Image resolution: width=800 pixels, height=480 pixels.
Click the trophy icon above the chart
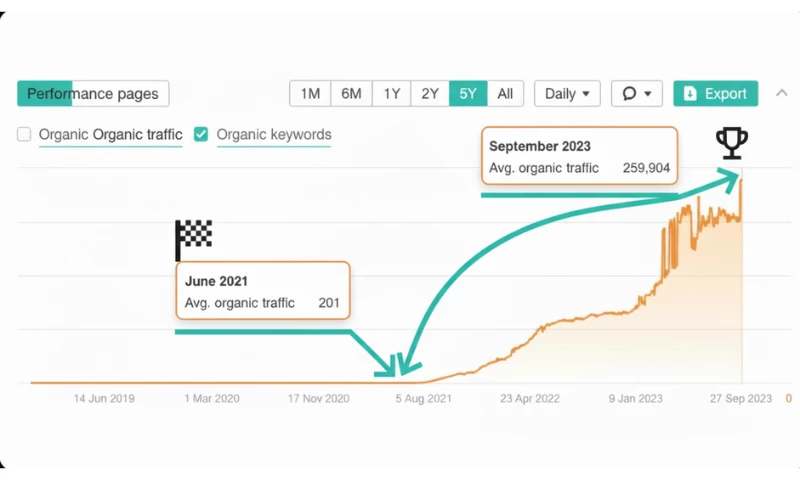pyautogui.click(x=732, y=144)
